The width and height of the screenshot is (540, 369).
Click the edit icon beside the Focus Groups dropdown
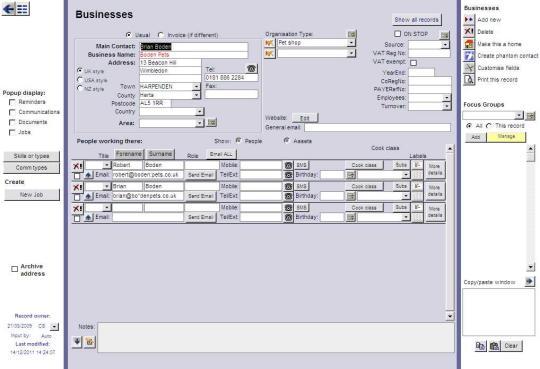pos(530,116)
